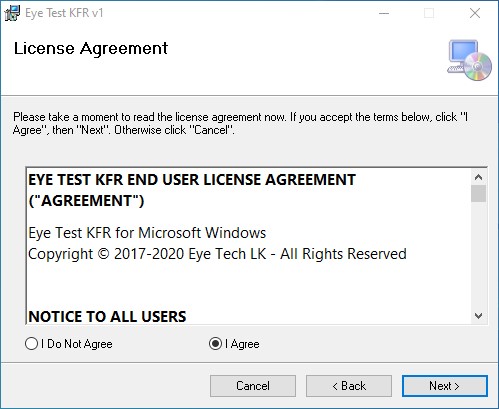Screen dimensions: 499x409
Task: Minimize the Eye Test KFR installer window
Action: click(x=384, y=13)
